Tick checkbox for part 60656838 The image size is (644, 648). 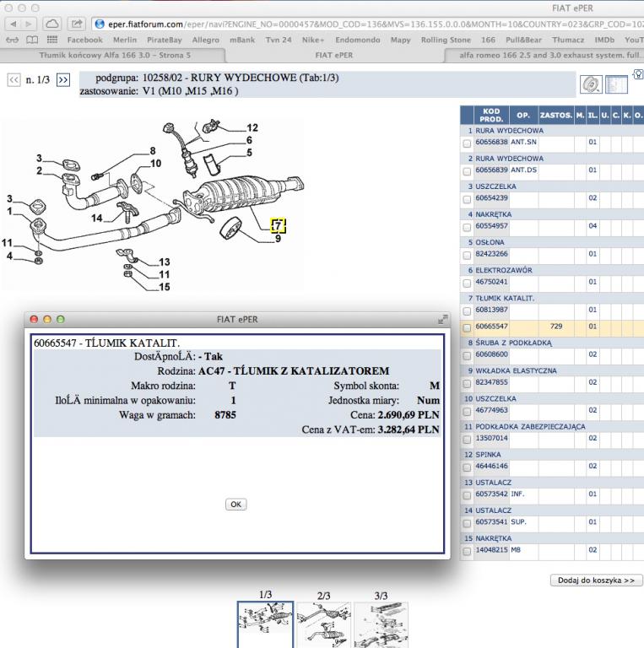pos(467,143)
